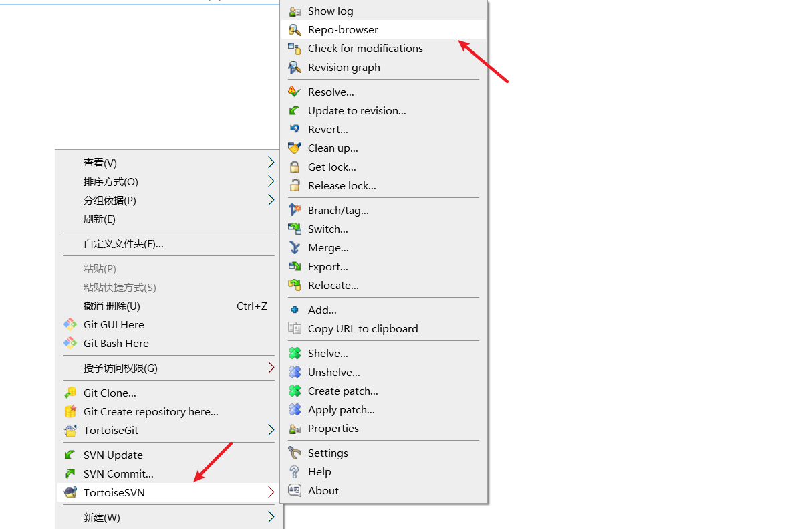Click the SVN Commit arrow icon

point(70,474)
